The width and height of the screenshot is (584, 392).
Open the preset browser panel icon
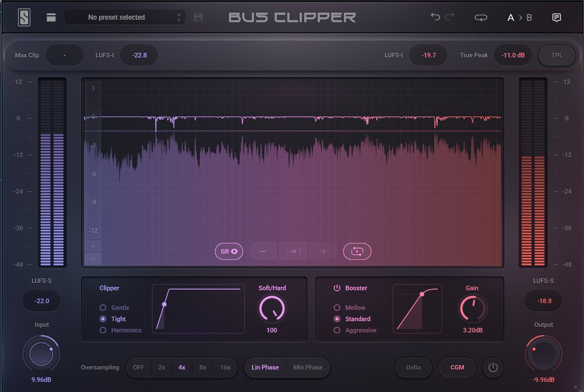(x=51, y=17)
